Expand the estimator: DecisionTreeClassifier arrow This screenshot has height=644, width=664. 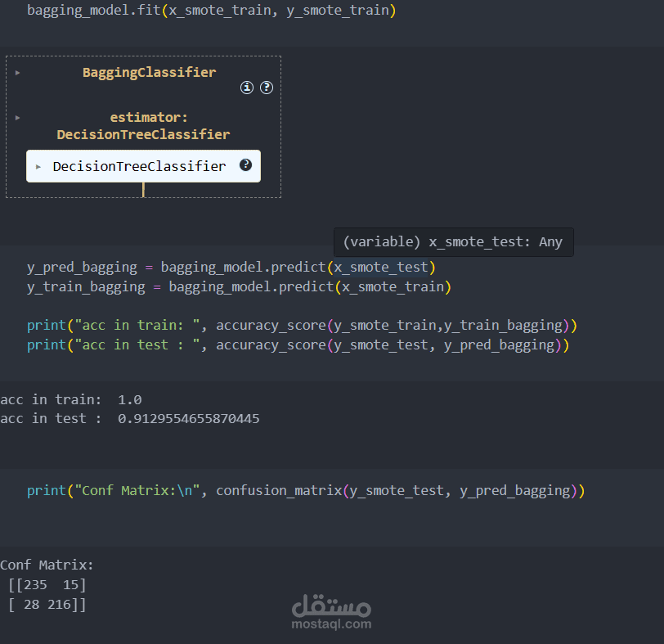click(17, 118)
